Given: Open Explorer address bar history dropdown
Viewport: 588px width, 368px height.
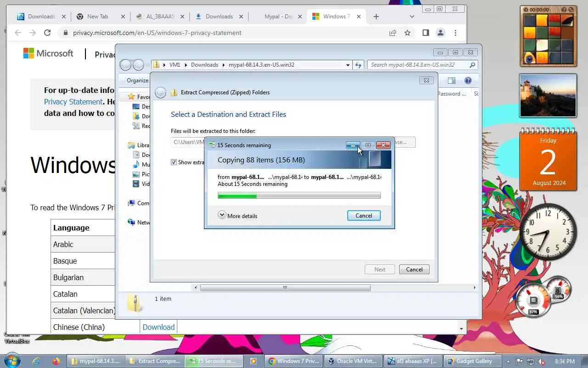Looking at the screenshot, I should (x=348, y=65).
